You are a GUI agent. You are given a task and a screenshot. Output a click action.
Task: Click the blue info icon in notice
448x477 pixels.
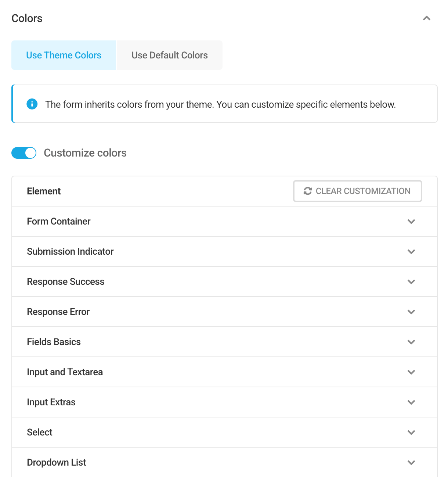(x=32, y=104)
